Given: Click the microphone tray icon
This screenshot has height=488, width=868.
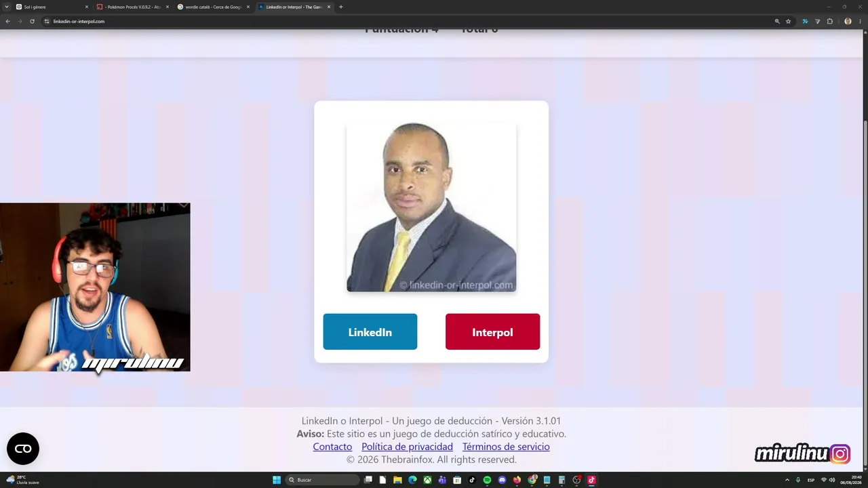Looking at the screenshot, I should 798,480.
